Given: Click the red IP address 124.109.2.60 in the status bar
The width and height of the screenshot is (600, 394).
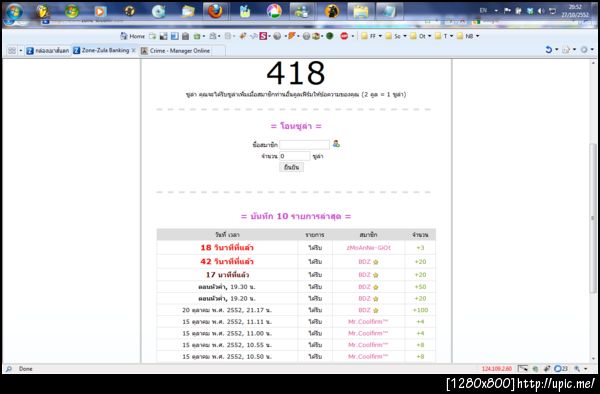Looking at the screenshot, I should tap(497, 369).
